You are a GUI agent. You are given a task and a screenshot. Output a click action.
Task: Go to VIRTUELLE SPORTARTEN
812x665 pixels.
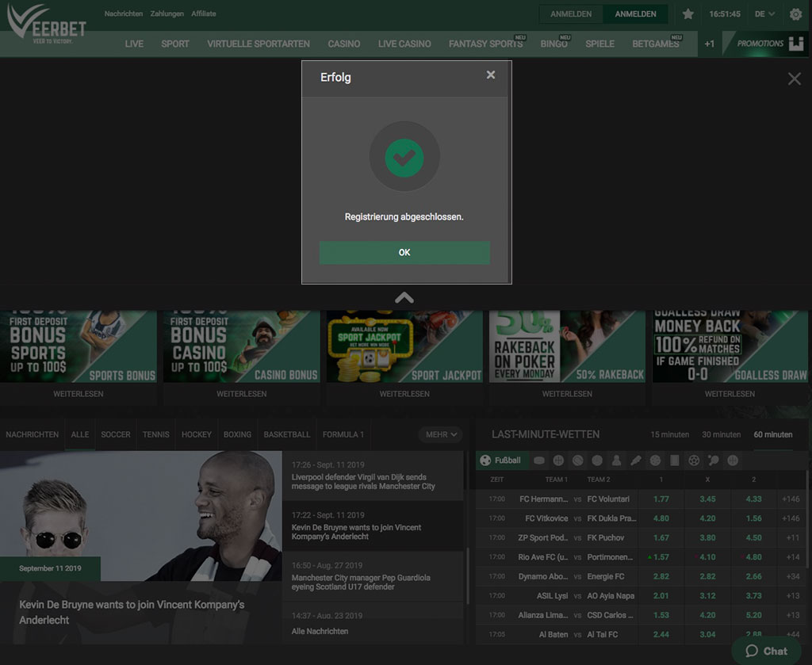pyautogui.click(x=259, y=44)
